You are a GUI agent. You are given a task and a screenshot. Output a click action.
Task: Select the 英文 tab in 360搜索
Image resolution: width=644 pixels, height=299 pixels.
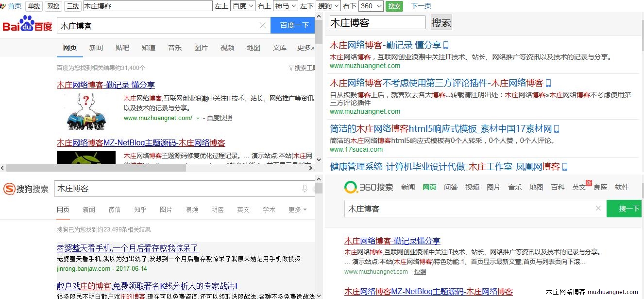579,187
